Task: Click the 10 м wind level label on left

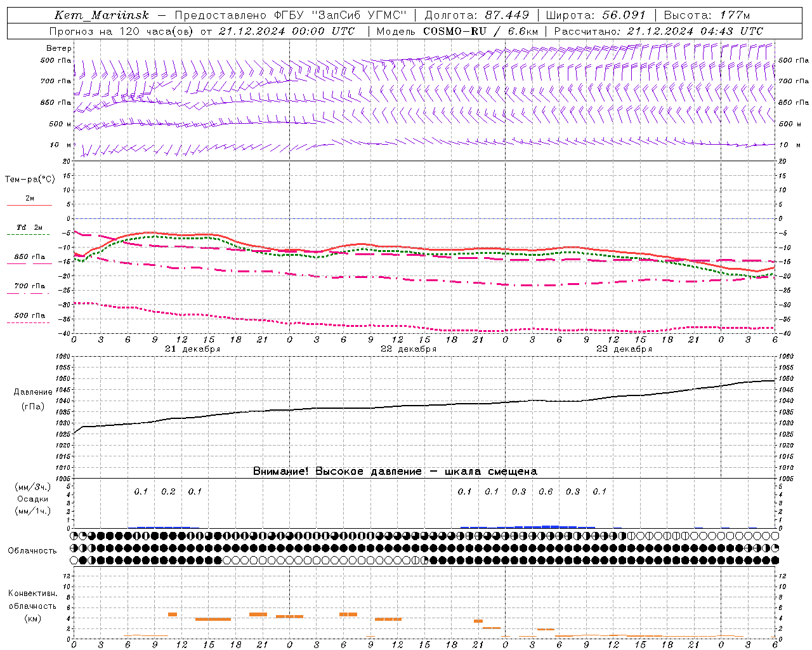Action: tap(60, 145)
